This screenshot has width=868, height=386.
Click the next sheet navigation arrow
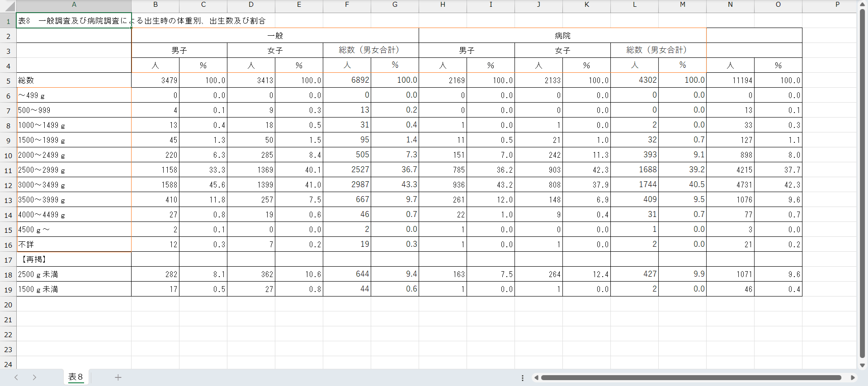[34, 377]
